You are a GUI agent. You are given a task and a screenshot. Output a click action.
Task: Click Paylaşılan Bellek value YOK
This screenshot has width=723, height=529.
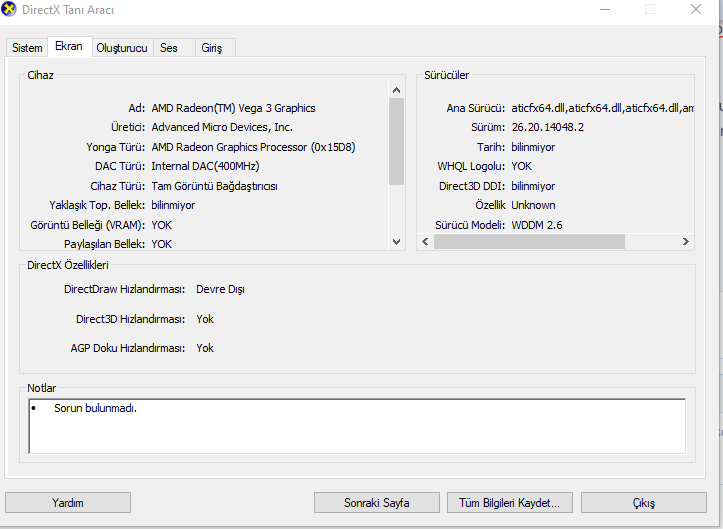pyautogui.click(x=161, y=244)
